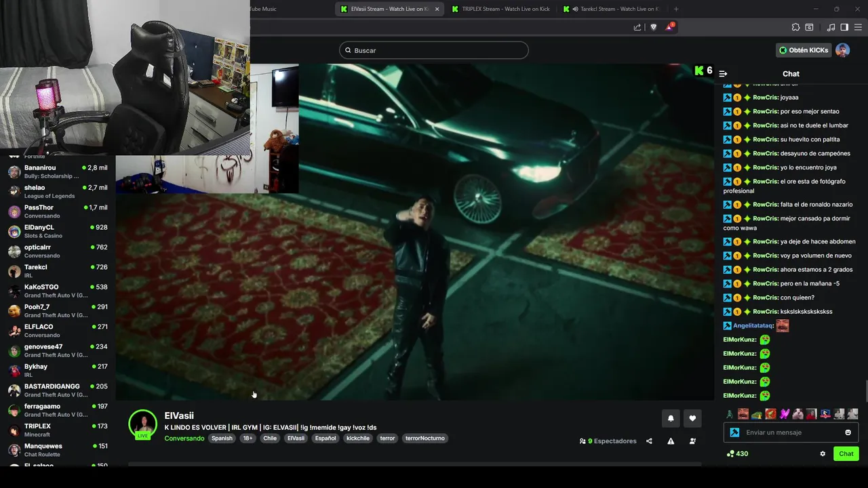The width and height of the screenshot is (868, 488).
Task: Open PassThor channel in sidebar
Action: click(58, 211)
